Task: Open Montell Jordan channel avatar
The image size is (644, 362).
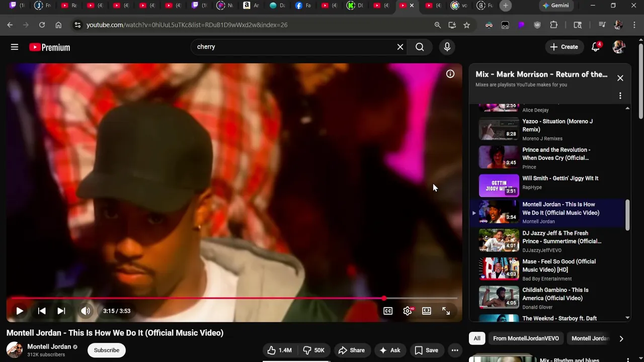Action: point(15,350)
